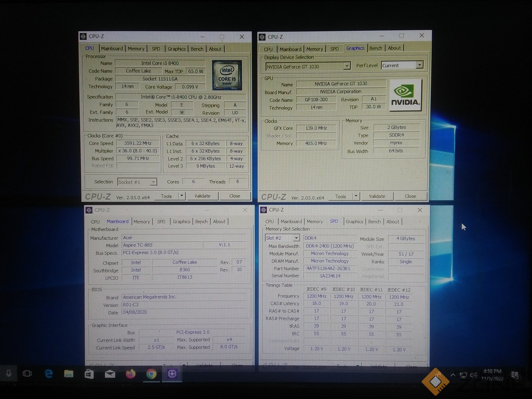This screenshot has width=532, height=399.
Task: Open the Mail app taskbar icon
Action: (x=110, y=374)
